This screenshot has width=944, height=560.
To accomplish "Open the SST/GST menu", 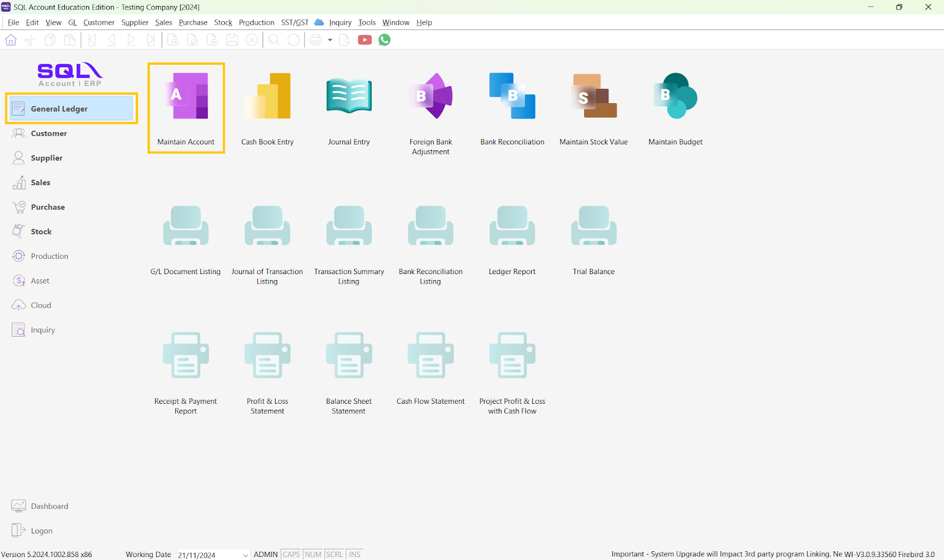I will point(295,22).
